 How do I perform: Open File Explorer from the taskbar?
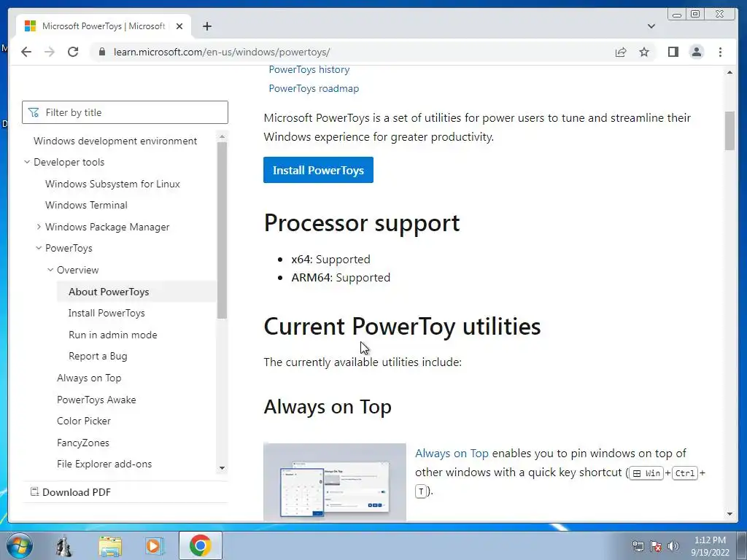[111, 545]
